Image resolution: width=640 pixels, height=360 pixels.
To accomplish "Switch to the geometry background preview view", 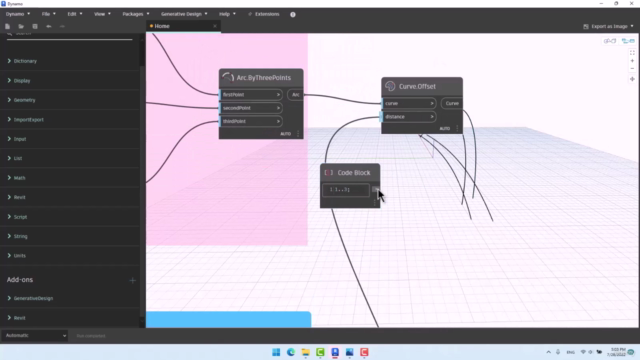I will (x=610, y=41).
